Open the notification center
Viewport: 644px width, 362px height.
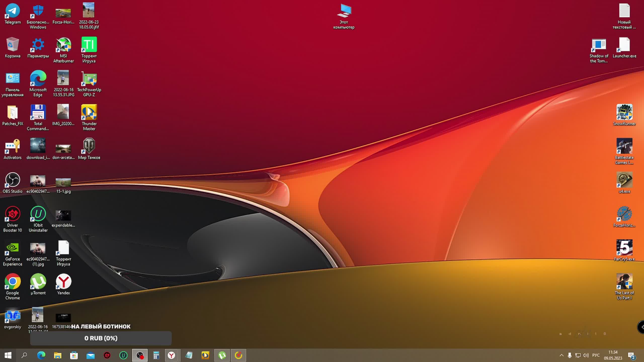point(631,355)
